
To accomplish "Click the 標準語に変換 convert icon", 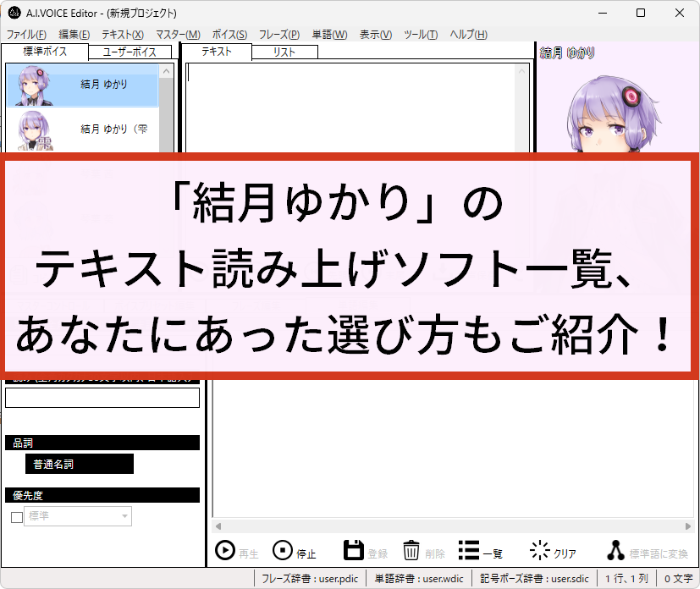I will point(615,550).
